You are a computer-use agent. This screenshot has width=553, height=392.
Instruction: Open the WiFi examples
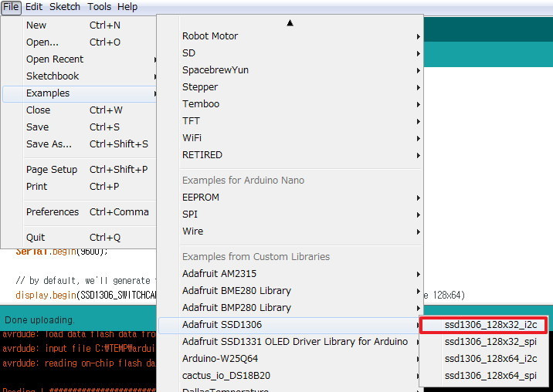pyautogui.click(x=290, y=138)
